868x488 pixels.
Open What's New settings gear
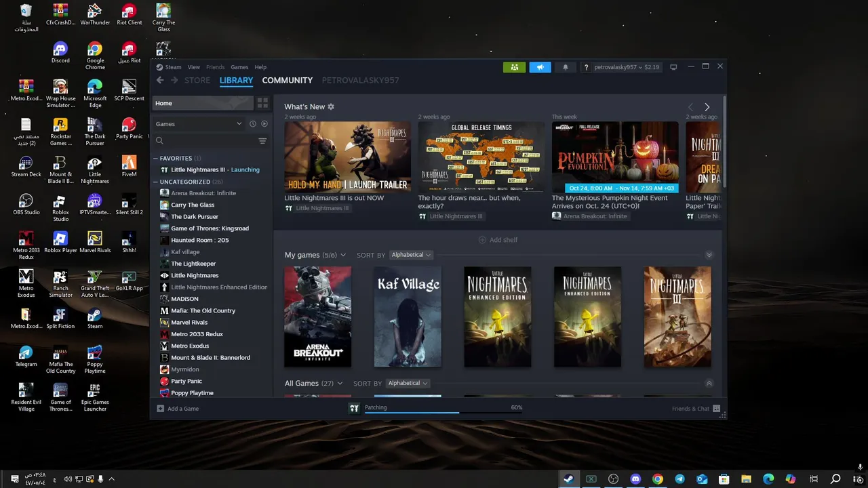point(331,107)
